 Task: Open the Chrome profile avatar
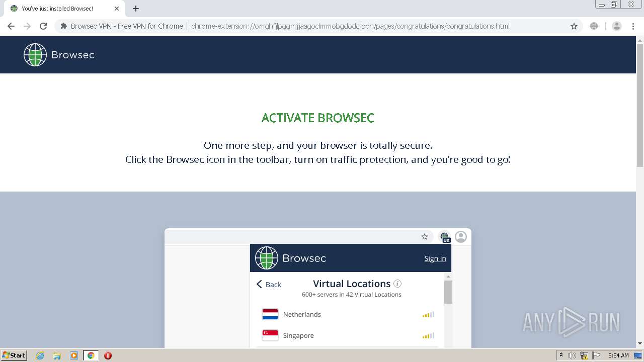[x=617, y=26]
